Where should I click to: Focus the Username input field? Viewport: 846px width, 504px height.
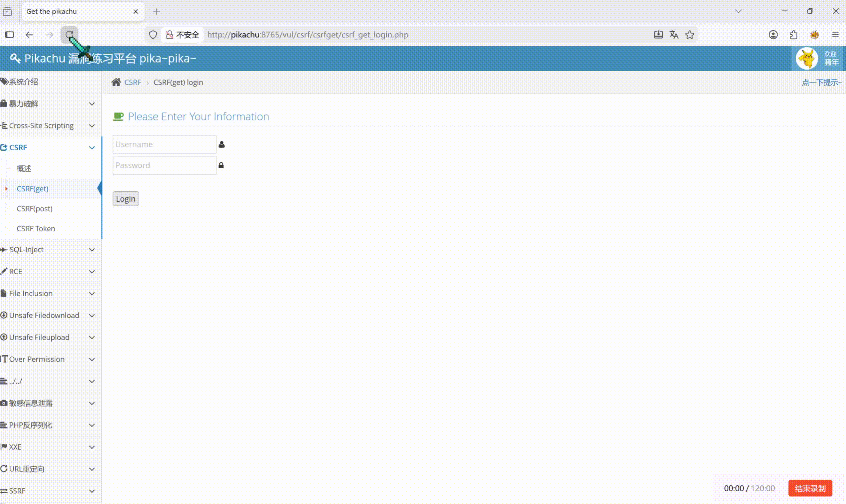point(165,144)
